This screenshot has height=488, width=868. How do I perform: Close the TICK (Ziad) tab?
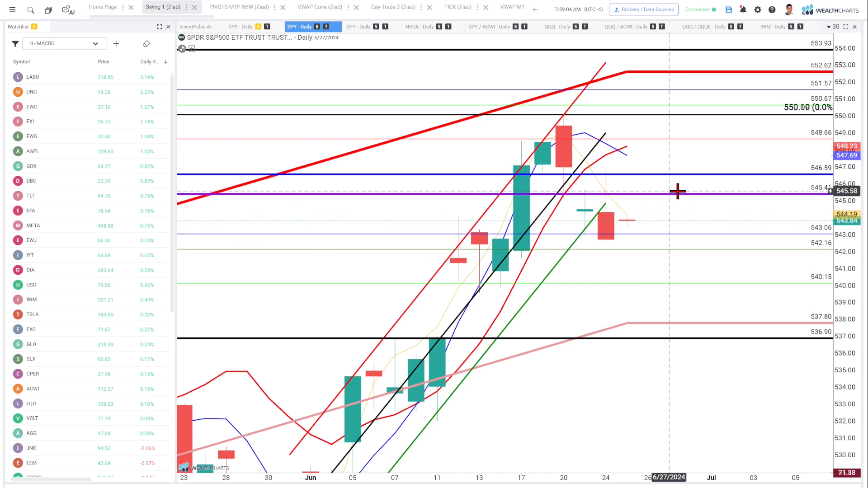tap(486, 7)
